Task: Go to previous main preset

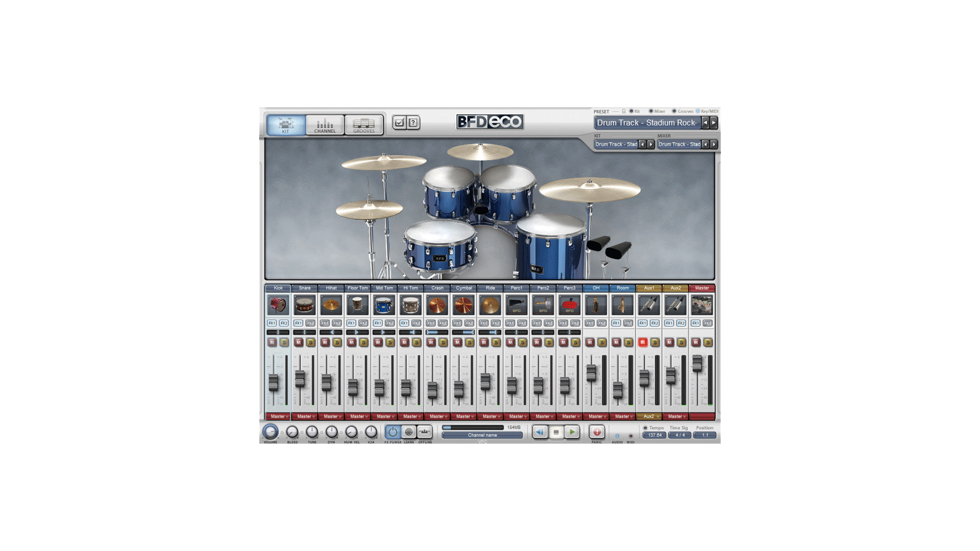Action: point(706,123)
